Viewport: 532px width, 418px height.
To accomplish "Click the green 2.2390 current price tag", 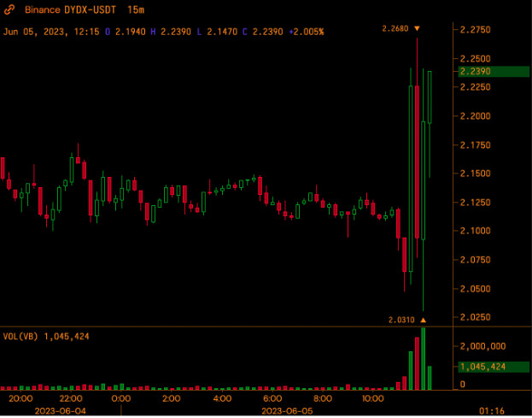I will (494, 72).
